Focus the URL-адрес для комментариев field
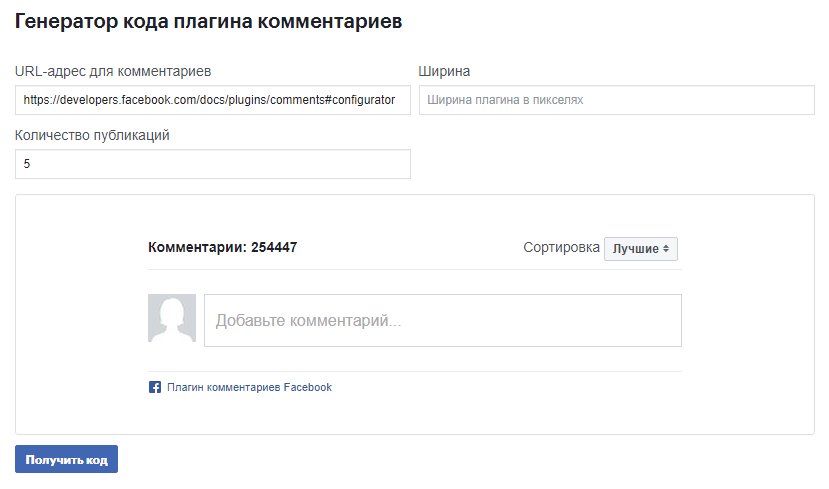Viewport: 829px width, 489px height. 213,100
